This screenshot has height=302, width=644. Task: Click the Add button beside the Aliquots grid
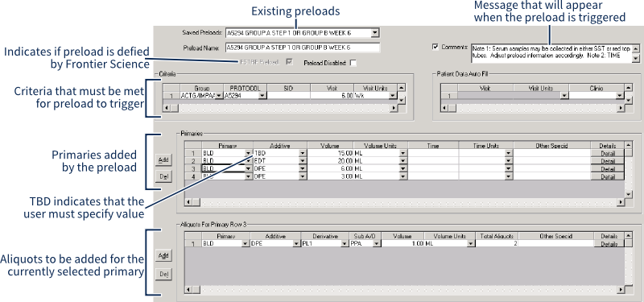(x=163, y=255)
